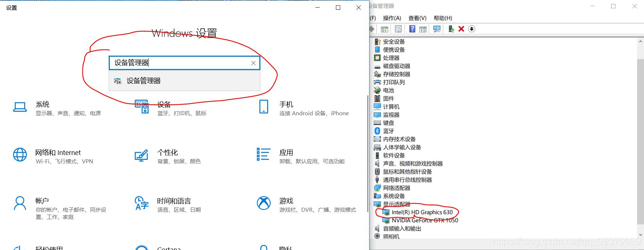Open the 查看(V) menu in Device Manager
The width and height of the screenshot is (644, 250).
tap(417, 18)
